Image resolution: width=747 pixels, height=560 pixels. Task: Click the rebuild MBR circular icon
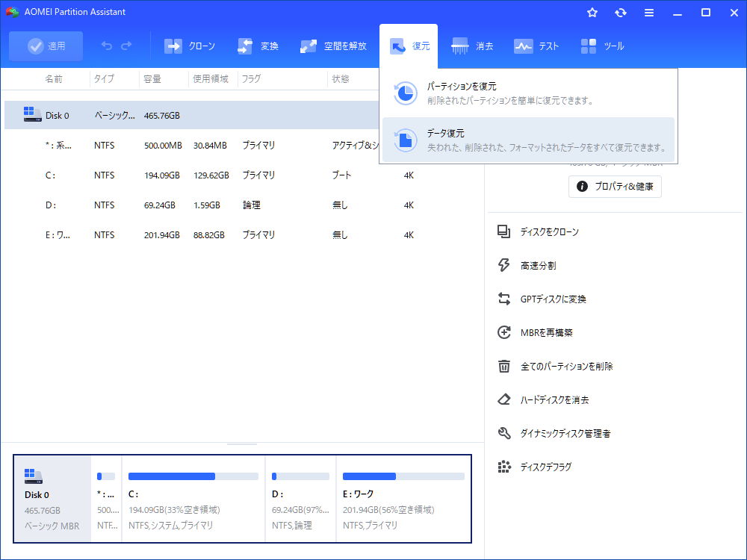point(504,332)
